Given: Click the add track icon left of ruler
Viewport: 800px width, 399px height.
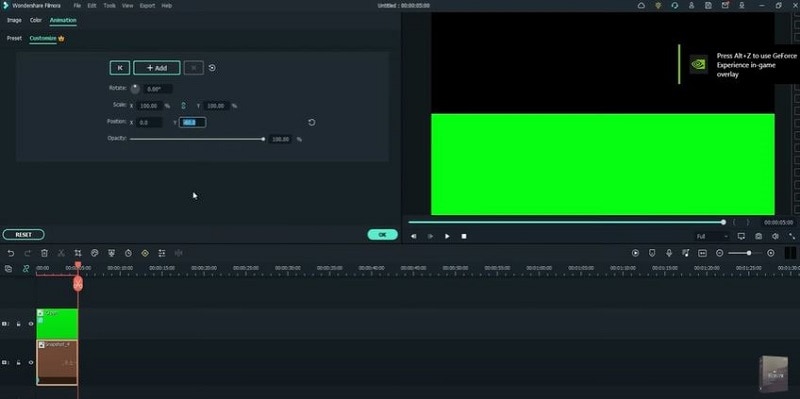Looking at the screenshot, I should [8, 269].
